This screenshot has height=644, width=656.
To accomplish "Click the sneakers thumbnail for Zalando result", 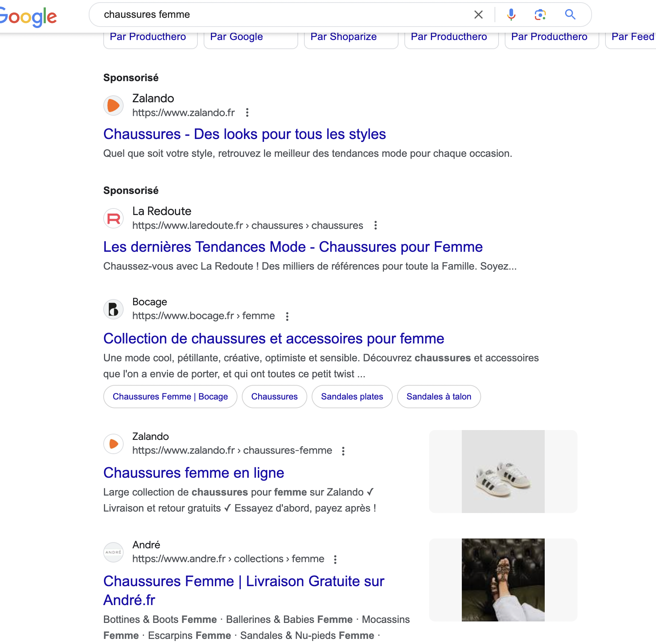I will pos(503,472).
